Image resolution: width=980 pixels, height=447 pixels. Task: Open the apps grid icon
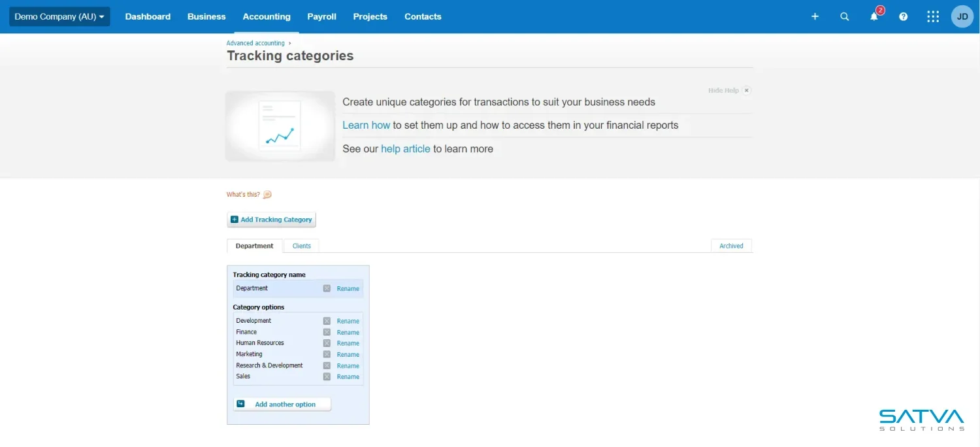(x=933, y=16)
